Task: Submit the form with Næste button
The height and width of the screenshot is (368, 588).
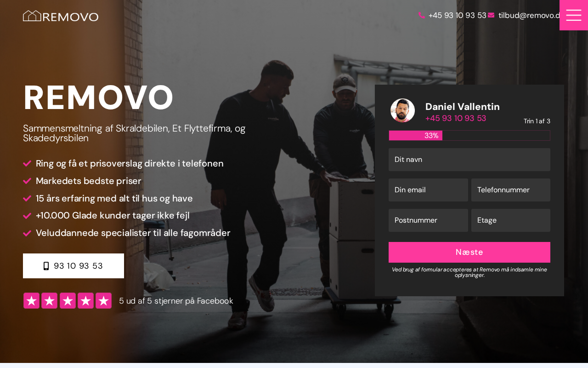Action: (469, 252)
